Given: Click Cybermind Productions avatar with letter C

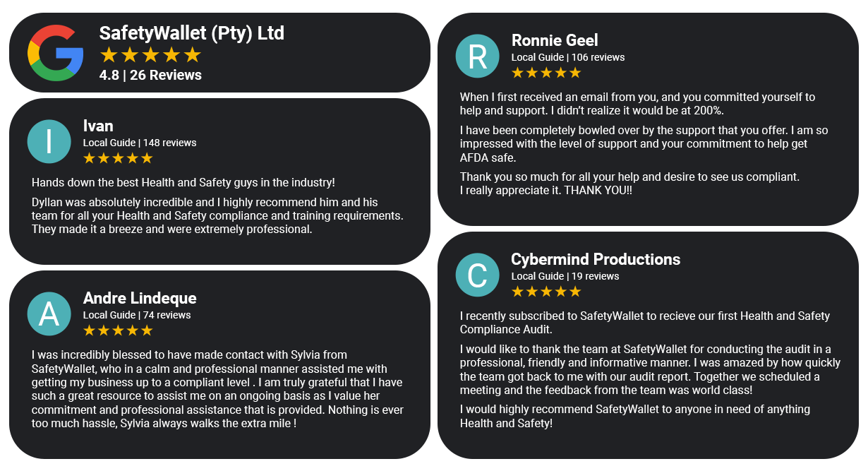Looking at the screenshot, I should tap(478, 275).
